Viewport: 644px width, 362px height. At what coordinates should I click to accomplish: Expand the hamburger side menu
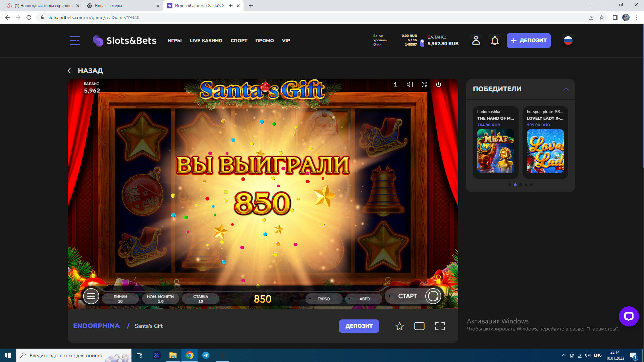(75, 41)
